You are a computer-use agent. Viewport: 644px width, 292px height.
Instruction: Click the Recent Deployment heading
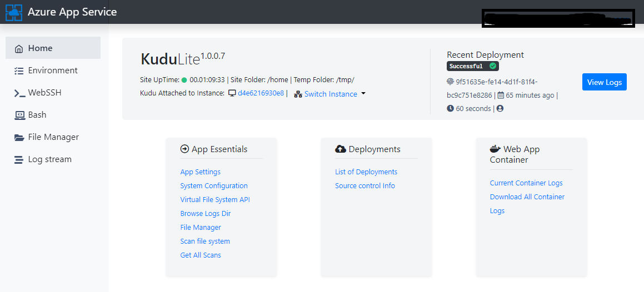pos(485,54)
